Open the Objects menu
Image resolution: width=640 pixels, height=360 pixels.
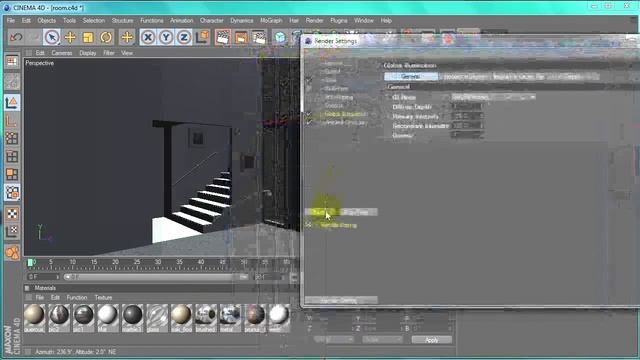coord(47,20)
